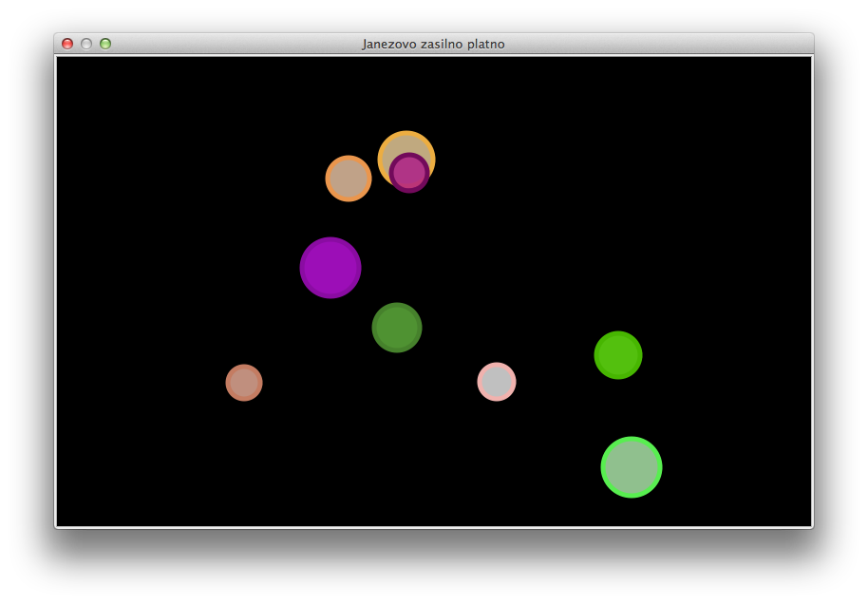This screenshot has width=868, height=604.
Task: Click the bright green circle on the right
Action: pos(618,355)
